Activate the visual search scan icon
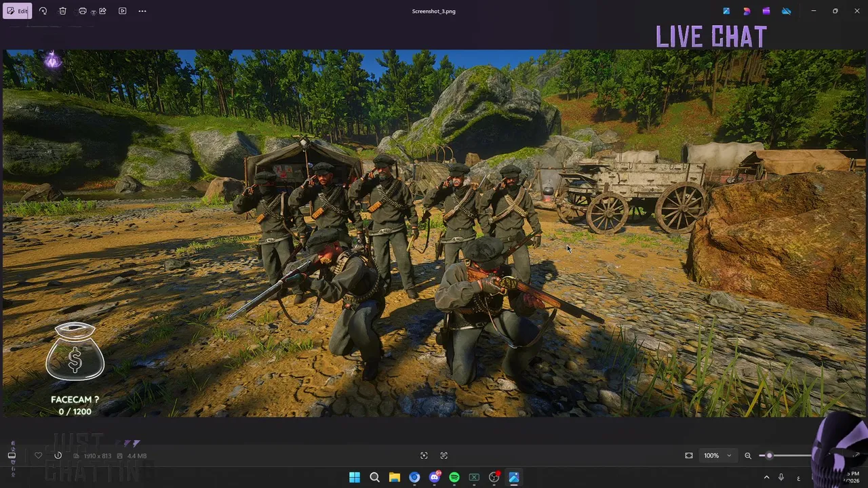This screenshot has height=488, width=868. pos(424,455)
